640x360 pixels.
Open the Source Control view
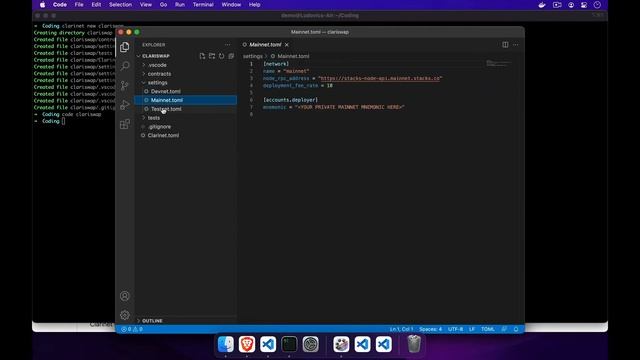125,85
